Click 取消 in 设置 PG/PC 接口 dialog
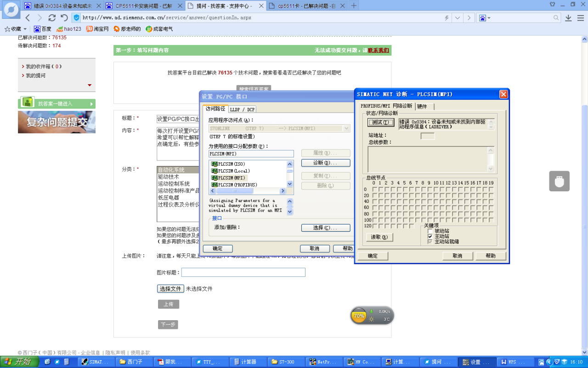The height and width of the screenshot is (368, 588). pyautogui.click(x=315, y=248)
